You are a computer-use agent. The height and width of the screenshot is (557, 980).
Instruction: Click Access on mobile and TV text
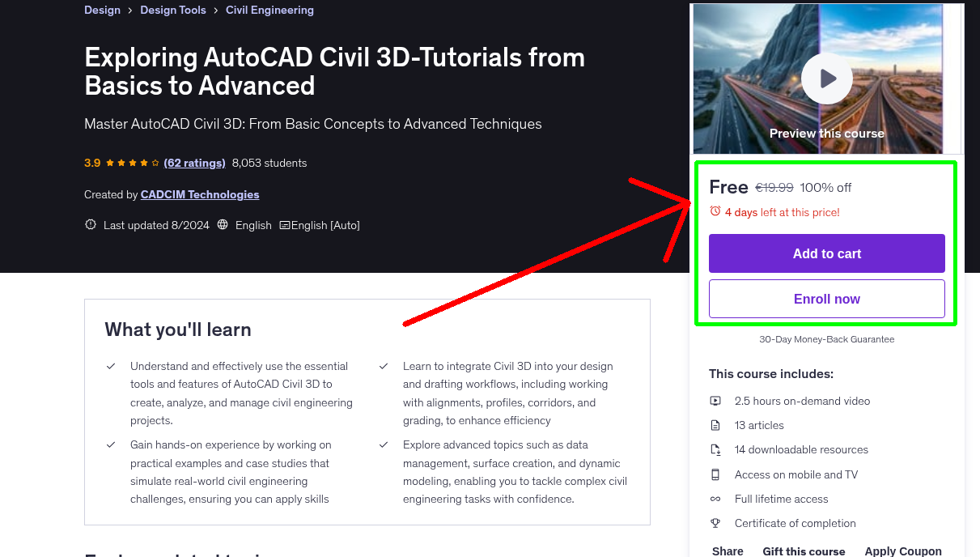tap(796, 474)
